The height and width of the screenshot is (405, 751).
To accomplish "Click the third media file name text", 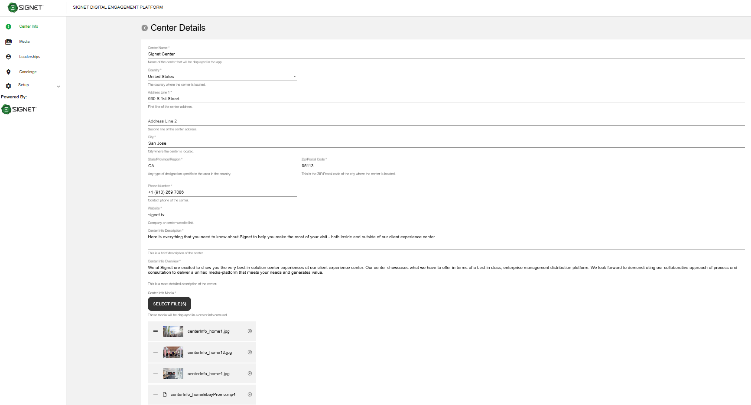I will coord(208,373).
